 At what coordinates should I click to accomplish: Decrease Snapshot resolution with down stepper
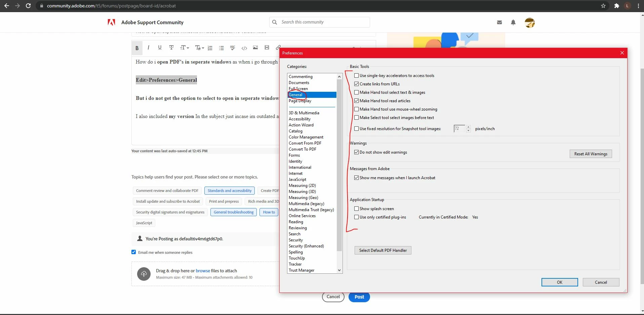pyautogui.click(x=468, y=130)
